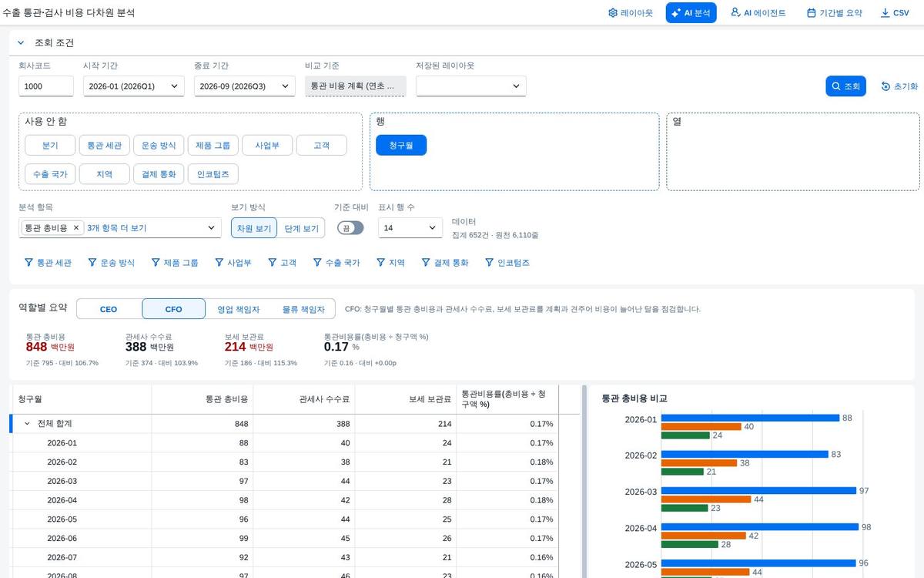Image resolution: width=924 pixels, height=578 pixels.
Task: Open the 사업부 filter
Action: (233, 263)
